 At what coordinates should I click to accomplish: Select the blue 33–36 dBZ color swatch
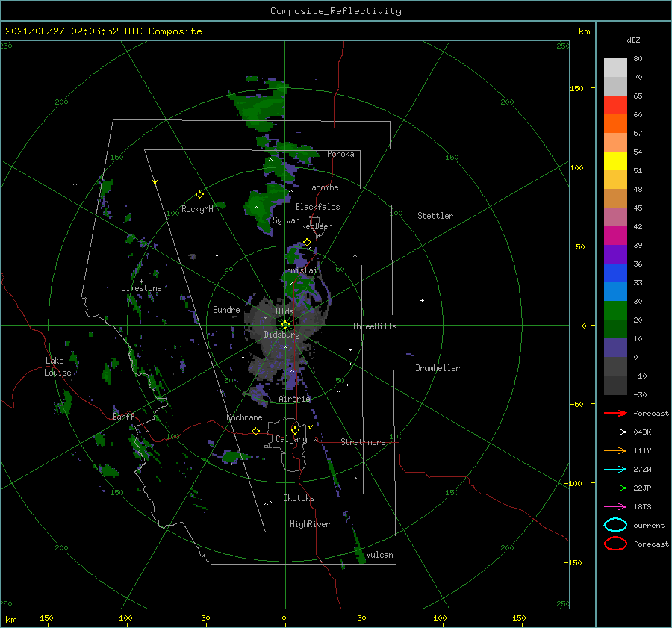[x=615, y=273]
